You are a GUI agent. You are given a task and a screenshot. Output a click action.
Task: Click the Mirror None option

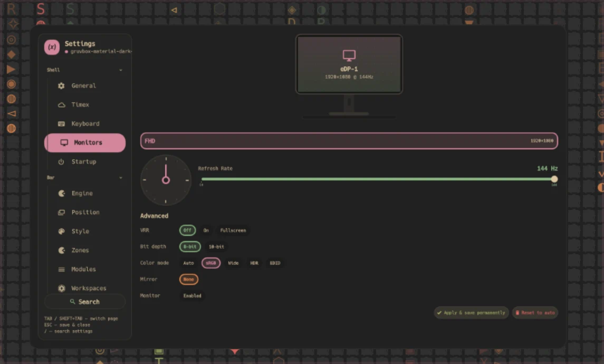point(189,279)
